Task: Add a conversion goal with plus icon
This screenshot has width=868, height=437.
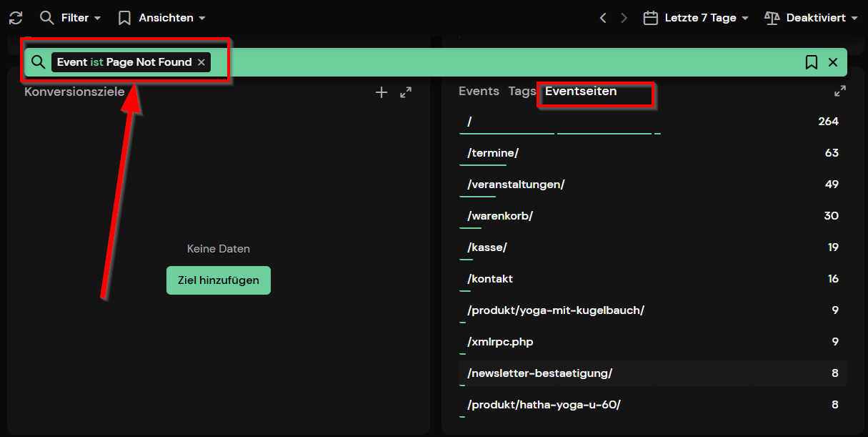Action: click(x=381, y=92)
